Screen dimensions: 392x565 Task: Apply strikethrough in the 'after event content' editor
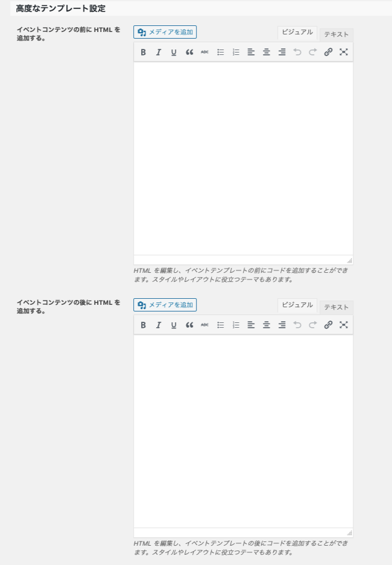[204, 325]
